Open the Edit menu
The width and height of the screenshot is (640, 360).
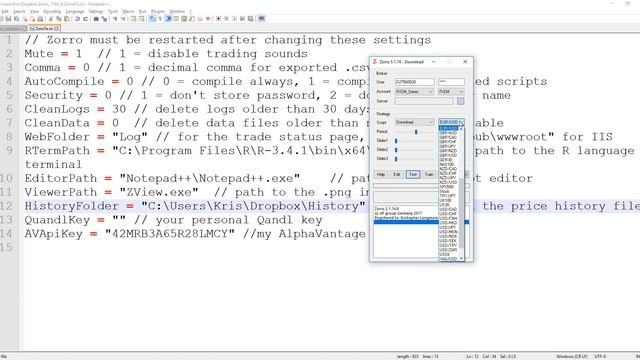pos(5,11)
